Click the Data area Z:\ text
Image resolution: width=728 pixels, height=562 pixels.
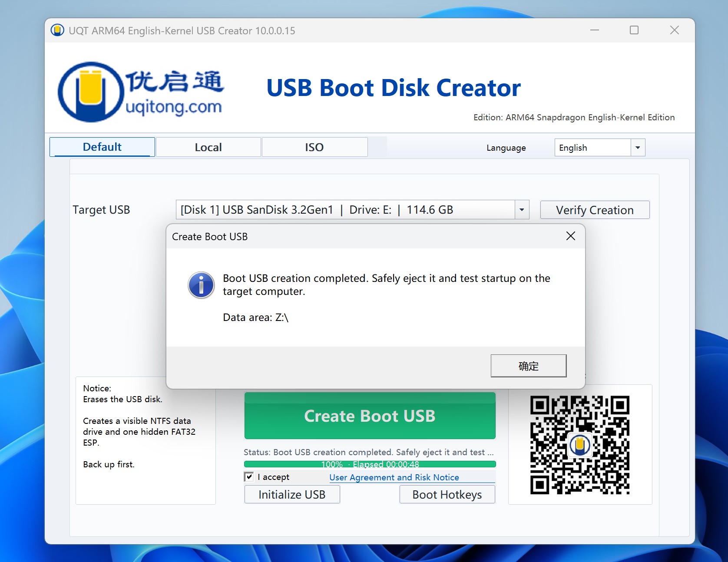click(x=256, y=317)
